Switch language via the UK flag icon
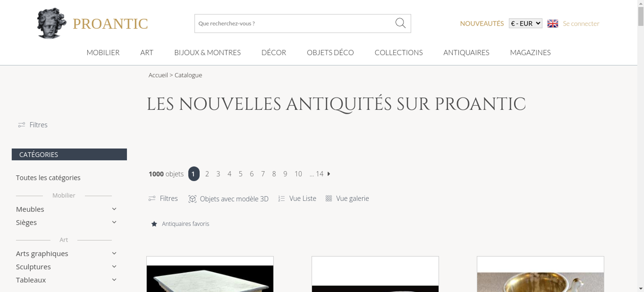This screenshot has width=644, height=292. click(553, 23)
